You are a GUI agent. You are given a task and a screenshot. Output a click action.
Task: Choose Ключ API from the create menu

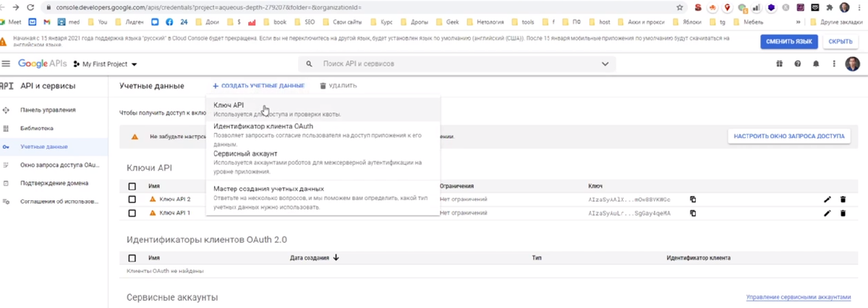click(x=323, y=109)
